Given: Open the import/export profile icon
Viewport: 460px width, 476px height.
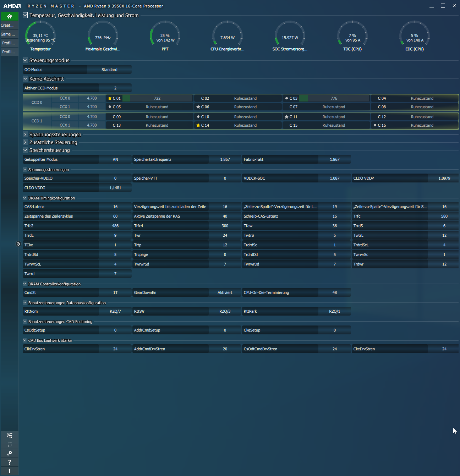Looking at the screenshot, I should coord(10,436).
